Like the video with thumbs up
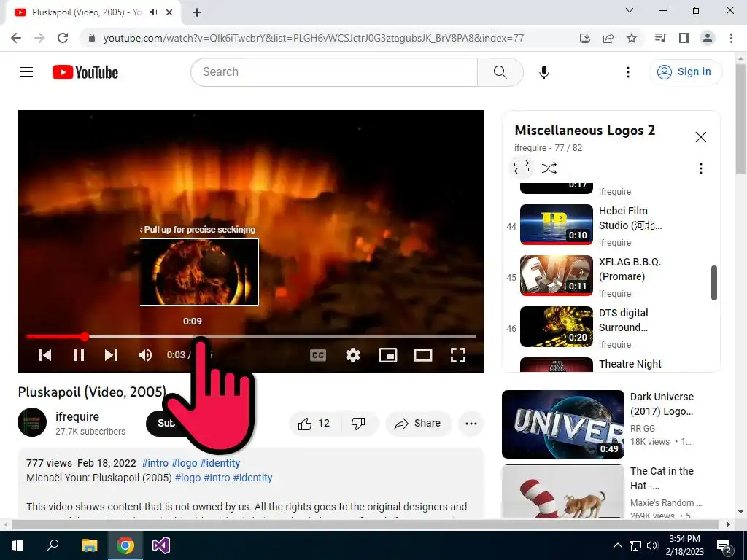747x560 pixels. (x=314, y=424)
